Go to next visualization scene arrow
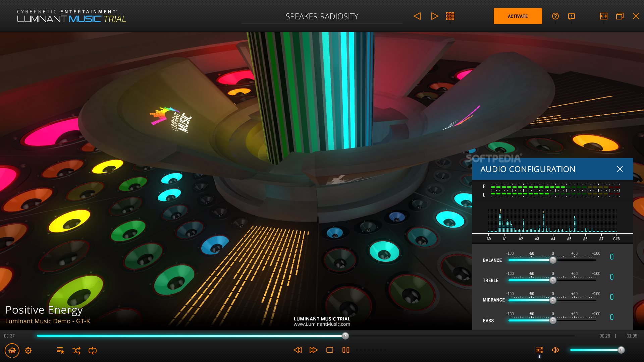The height and width of the screenshot is (362, 644). 434,16
